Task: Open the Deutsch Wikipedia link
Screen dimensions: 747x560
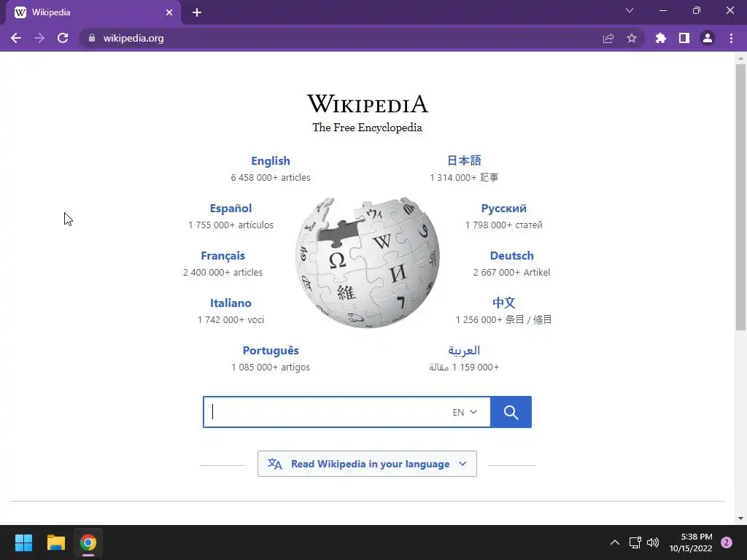Action: (x=511, y=256)
